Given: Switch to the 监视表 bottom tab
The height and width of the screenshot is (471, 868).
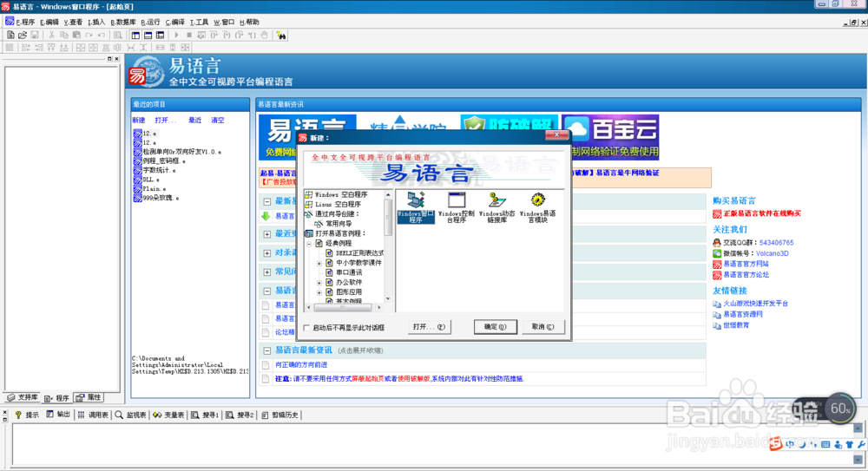Looking at the screenshot, I should (x=131, y=415).
